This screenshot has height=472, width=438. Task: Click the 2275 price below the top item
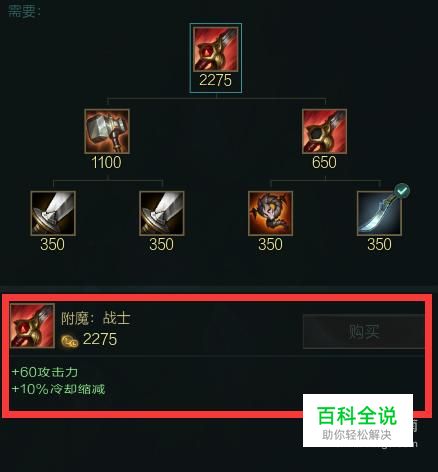click(x=215, y=80)
